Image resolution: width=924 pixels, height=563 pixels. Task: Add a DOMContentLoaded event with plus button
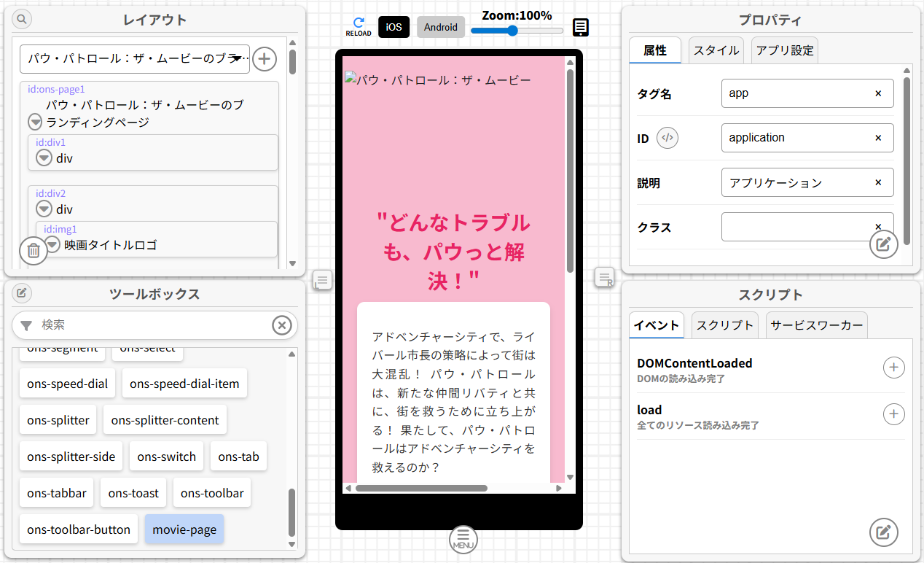(894, 368)
